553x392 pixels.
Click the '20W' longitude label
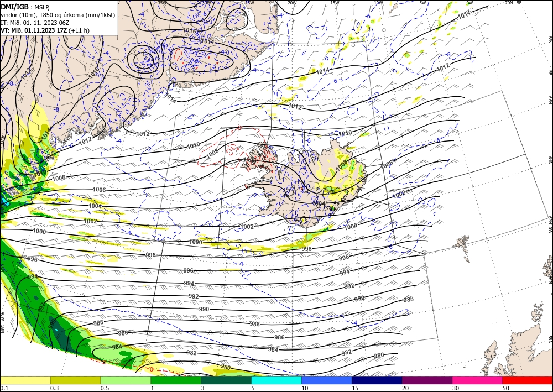(291, 3)
